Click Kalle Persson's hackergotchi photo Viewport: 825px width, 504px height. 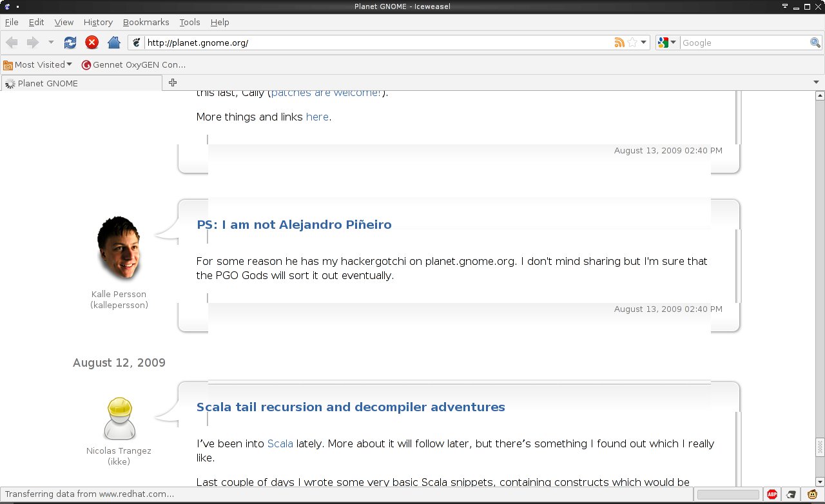[119, 248]
